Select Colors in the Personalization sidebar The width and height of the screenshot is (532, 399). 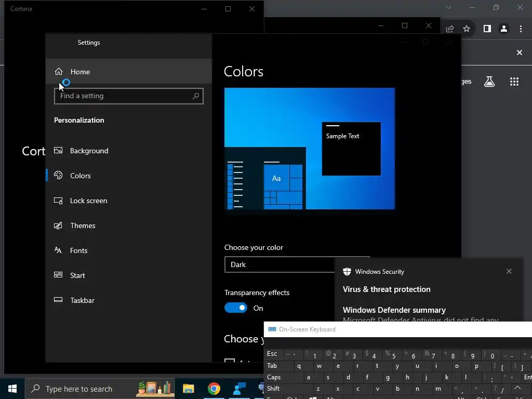click(x=129, y=176)
